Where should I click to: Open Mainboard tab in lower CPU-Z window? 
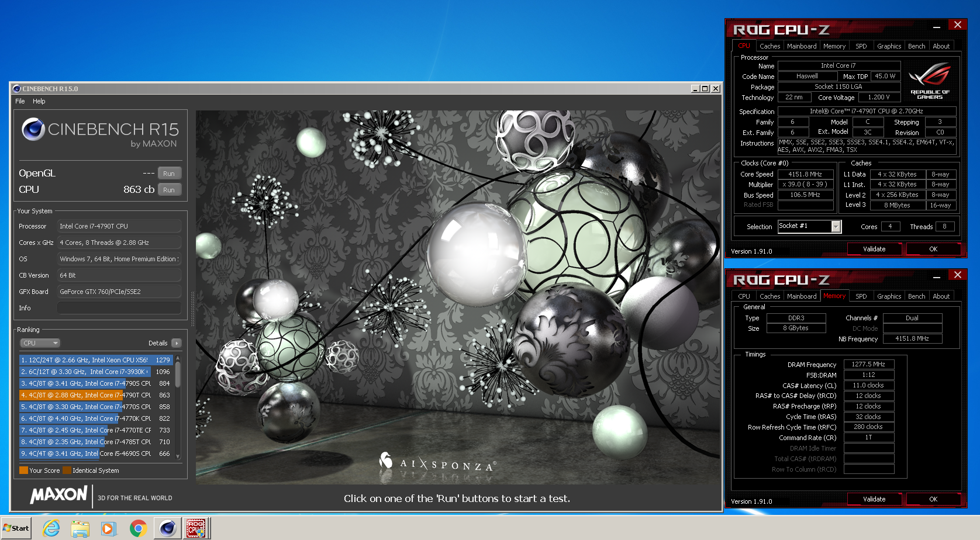coord(802,296)
